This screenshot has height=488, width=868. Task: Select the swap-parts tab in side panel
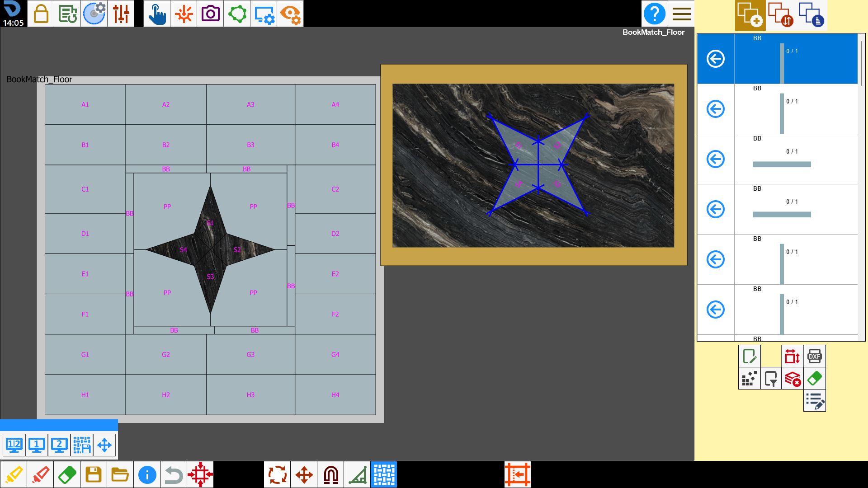(781, 14)
